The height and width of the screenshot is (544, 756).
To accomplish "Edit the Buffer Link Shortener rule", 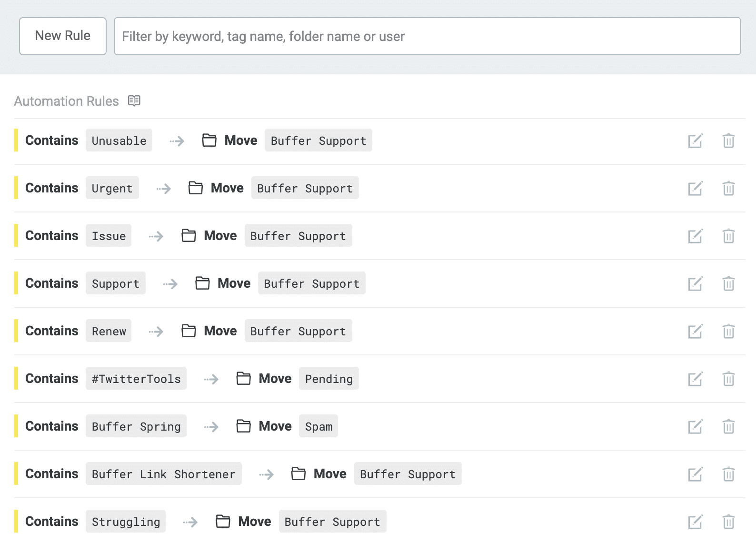I will point(695,474).
